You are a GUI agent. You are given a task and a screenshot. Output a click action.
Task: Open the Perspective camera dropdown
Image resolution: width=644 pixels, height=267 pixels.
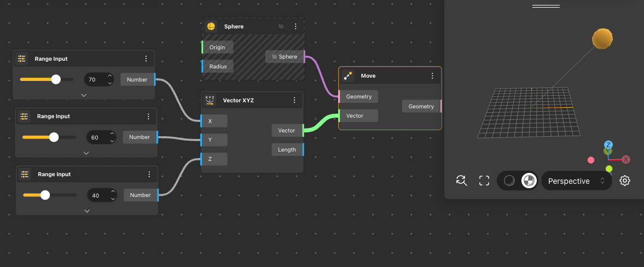click(576, 181)
